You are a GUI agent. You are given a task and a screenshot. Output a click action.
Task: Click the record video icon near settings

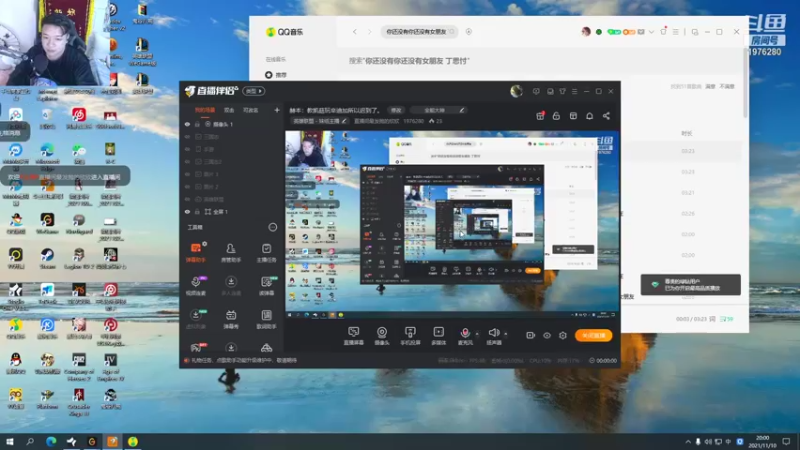click(531, 335)
